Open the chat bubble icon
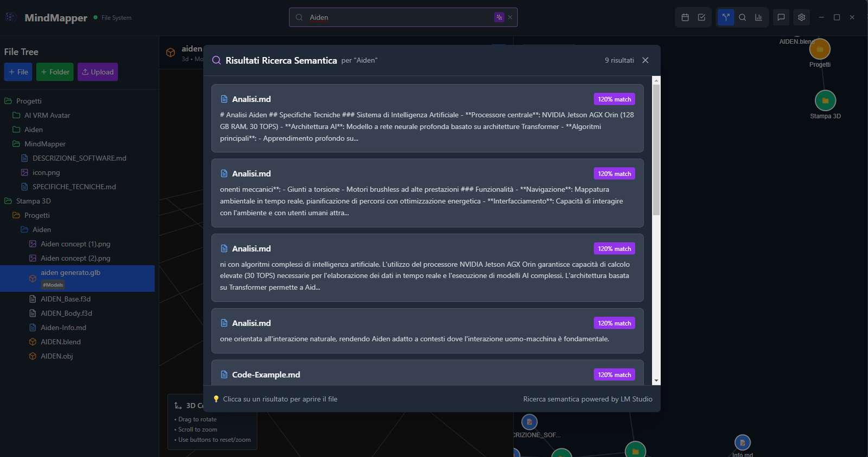This screenshot has width=868, height=457. [x=781, y=17]
